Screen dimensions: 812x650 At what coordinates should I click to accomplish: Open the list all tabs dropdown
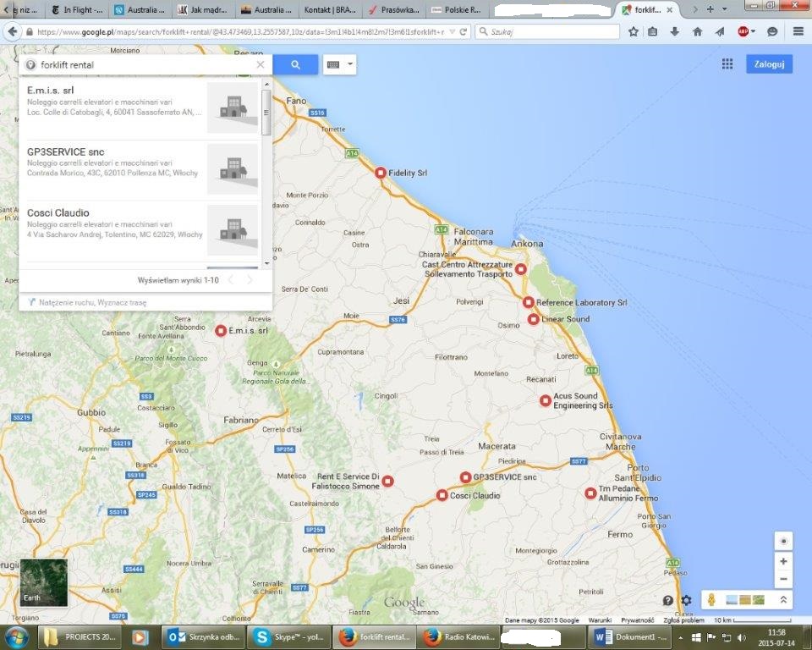pos(725,9)
